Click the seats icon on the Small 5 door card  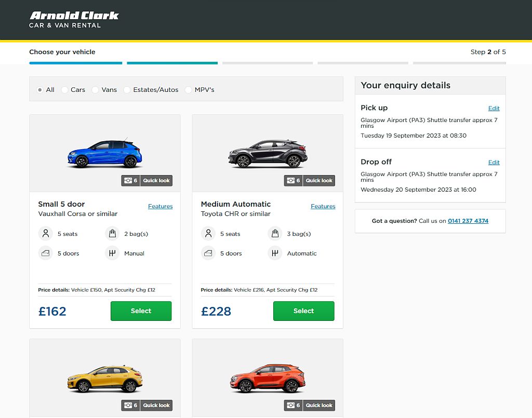coord(45,234)
